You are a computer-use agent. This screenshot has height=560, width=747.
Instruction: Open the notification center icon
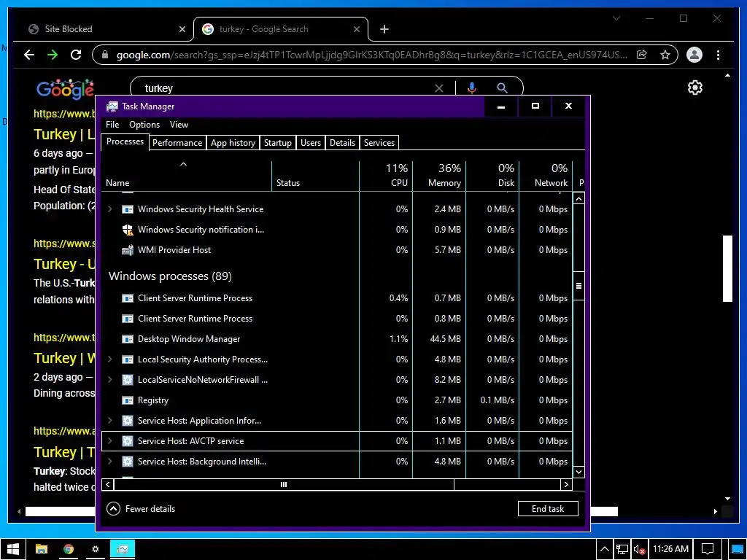click(x=708, y=550)
